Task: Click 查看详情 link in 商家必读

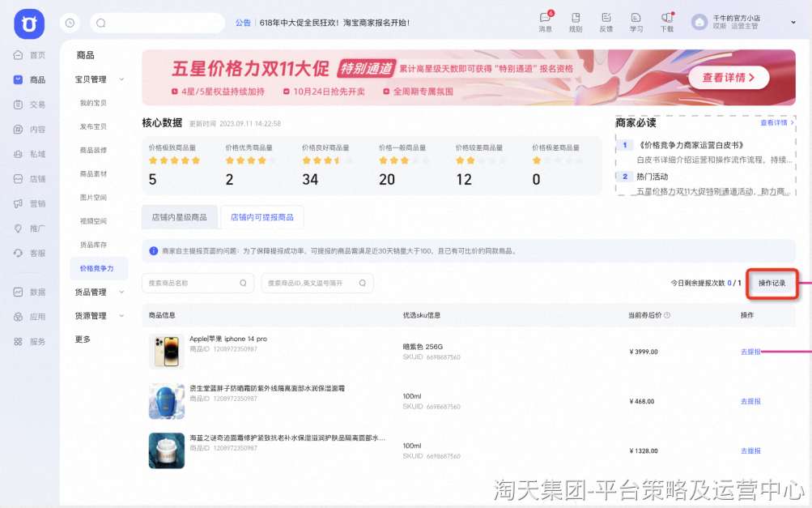Action: pos(777,123)
